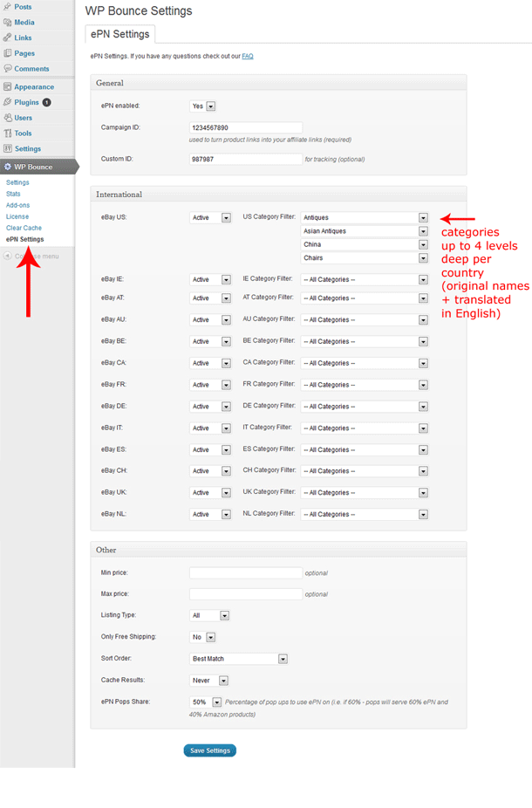Open the DE Category Filter dropdown
Image resolution: width=532 pixels, height=808 pixels.
[365, 406]
